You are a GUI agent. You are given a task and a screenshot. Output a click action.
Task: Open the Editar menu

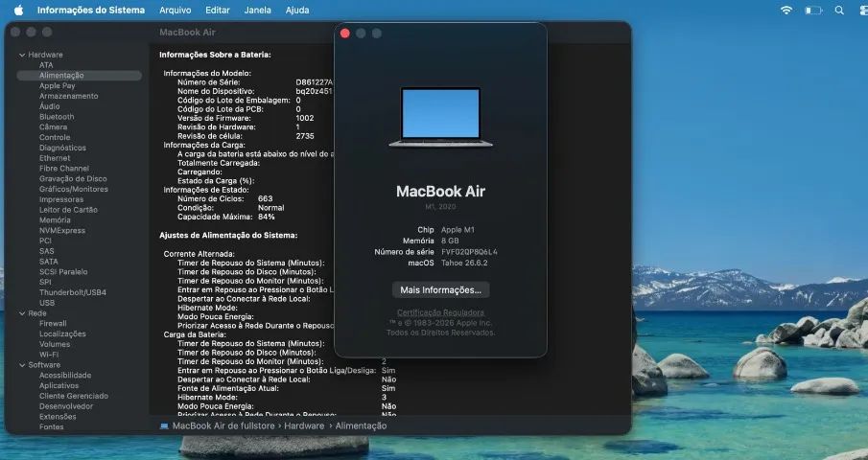tap(218, 10)
